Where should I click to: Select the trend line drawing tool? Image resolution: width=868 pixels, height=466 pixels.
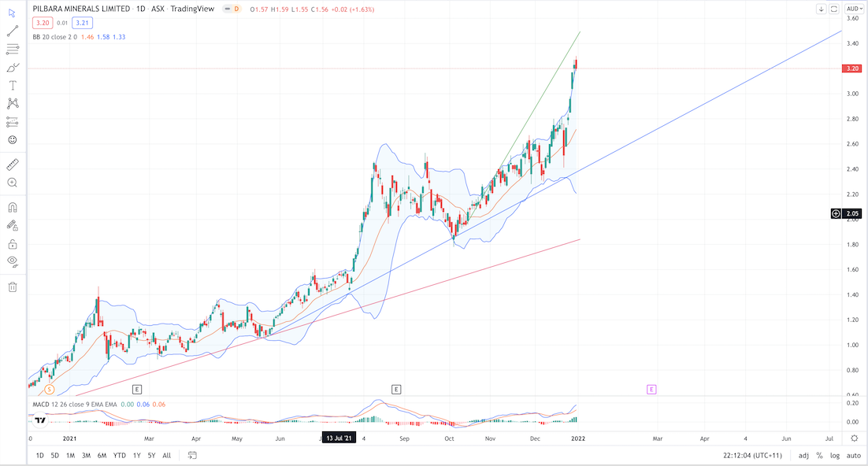point(12,31)
